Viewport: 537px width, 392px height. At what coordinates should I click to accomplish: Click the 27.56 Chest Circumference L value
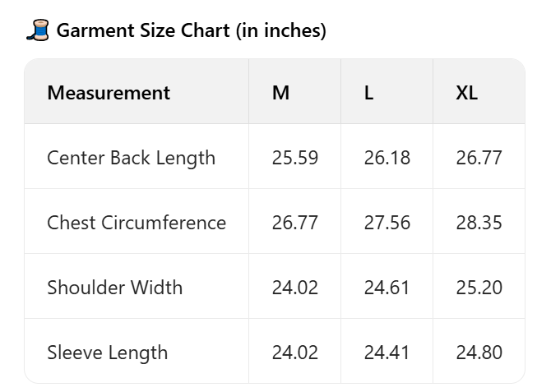pos(387,223)
